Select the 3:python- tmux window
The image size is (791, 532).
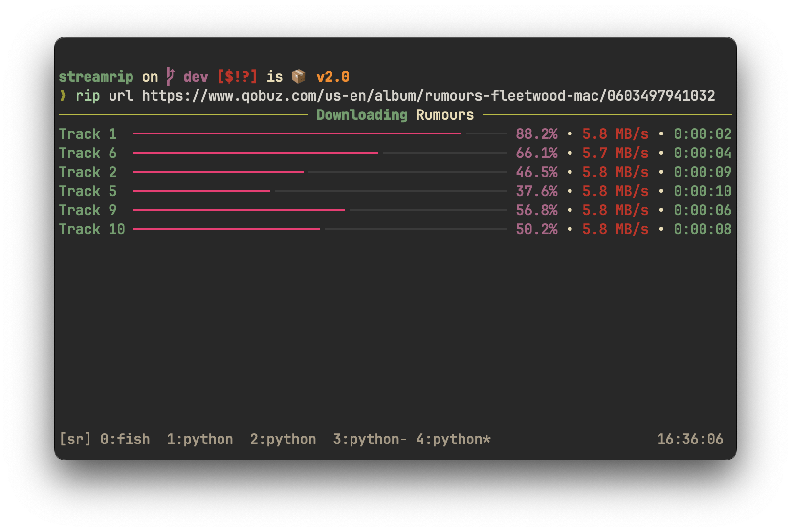coord(370,439)
